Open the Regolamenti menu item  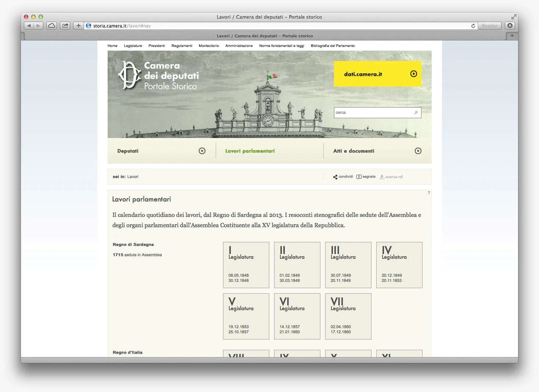point(182,46)
